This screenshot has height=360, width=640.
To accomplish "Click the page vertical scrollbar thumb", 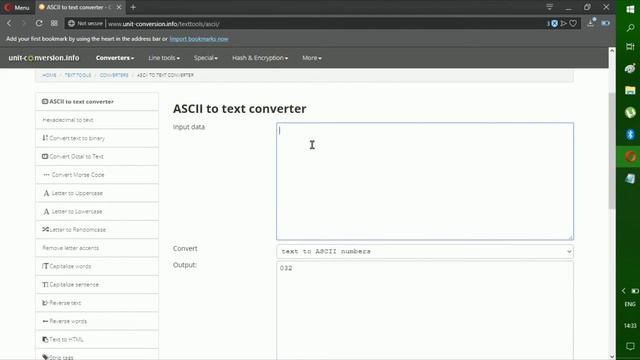I will pos(611,151).
